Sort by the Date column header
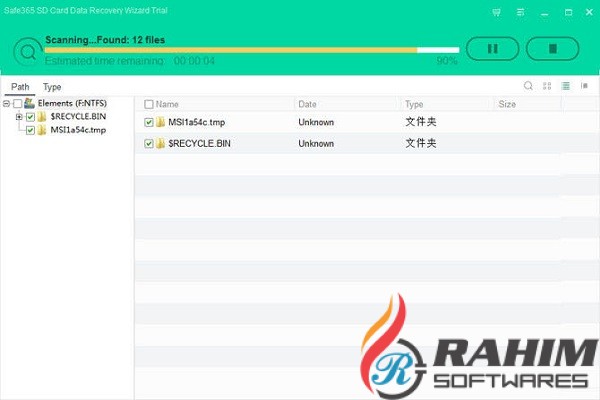This screenshot has height=400, width=600. pos(307,104)
